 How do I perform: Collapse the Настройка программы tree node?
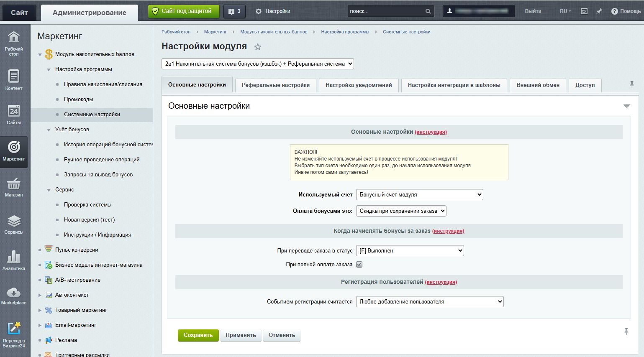(x=49, y=69)
